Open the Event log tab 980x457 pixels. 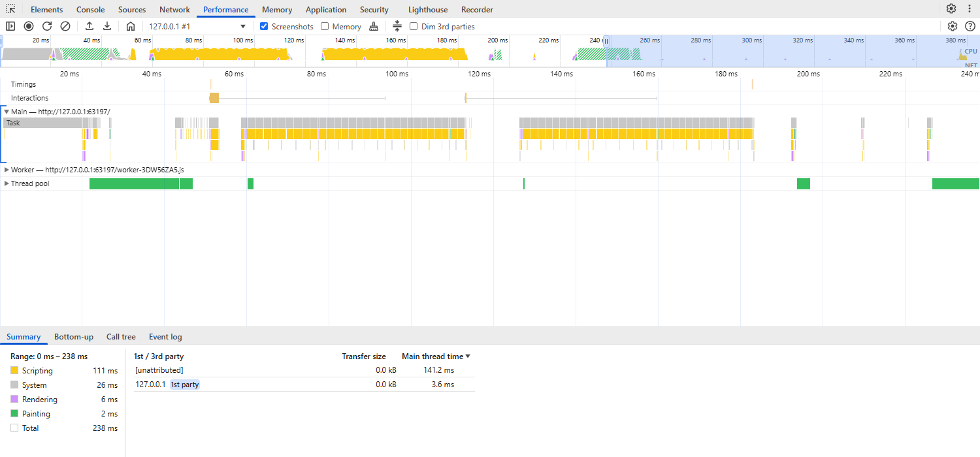pyautogui.click(x=165, y=337)
